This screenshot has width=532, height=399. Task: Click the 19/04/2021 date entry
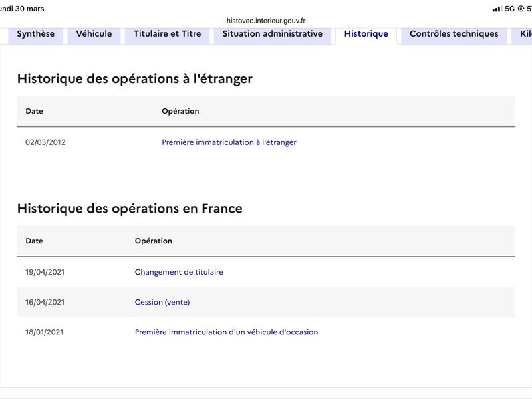(x=45, y=272)
